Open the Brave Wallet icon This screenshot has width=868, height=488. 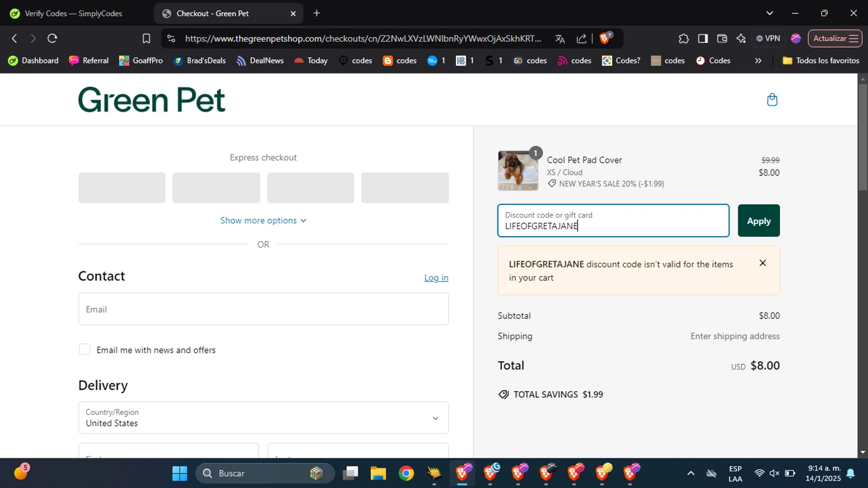(x=722, y=38)
